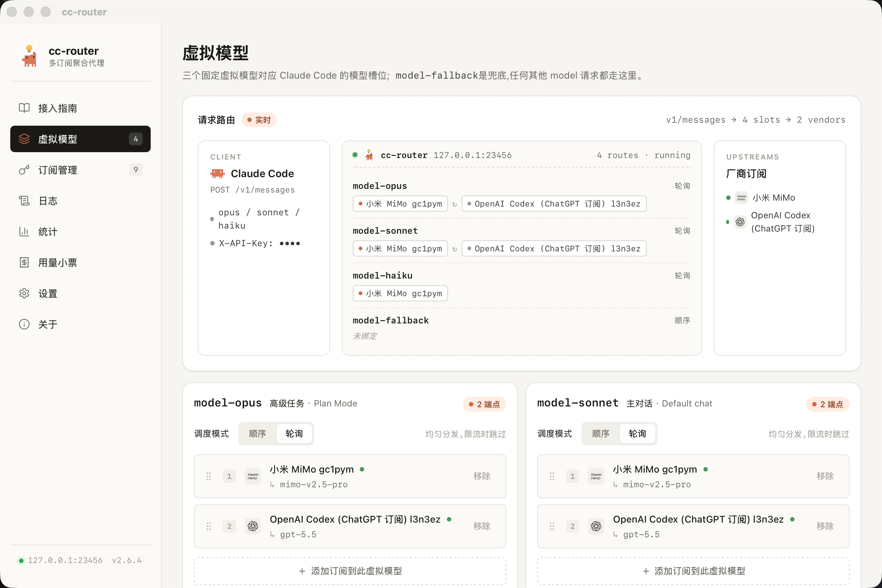This screenshot has width=882, height=588.
Task: Click the receipt icon beside 用量小票
Action: coord(24,262)
